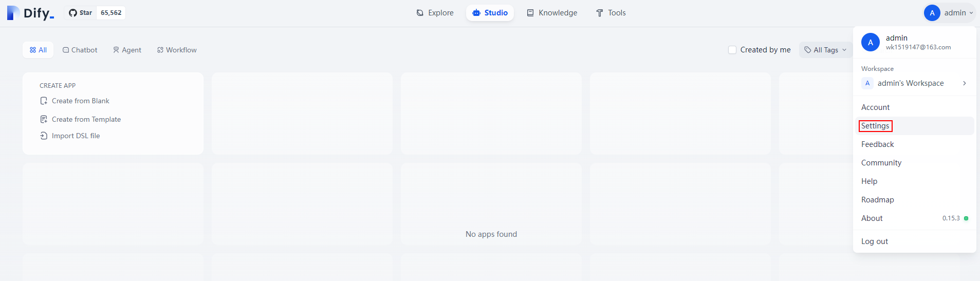The height and width of the screenshot is (281, 980).
Task: Open Account from the user menu
Action: point(915,107)
